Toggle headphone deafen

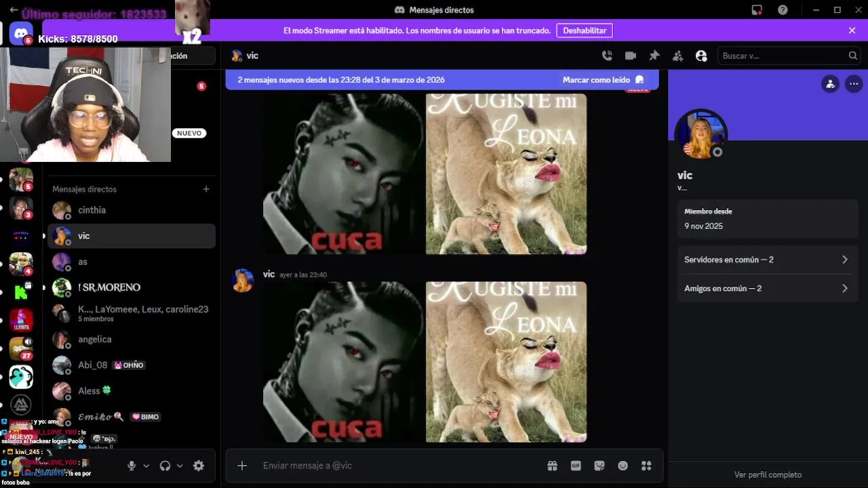click(165, 466)
